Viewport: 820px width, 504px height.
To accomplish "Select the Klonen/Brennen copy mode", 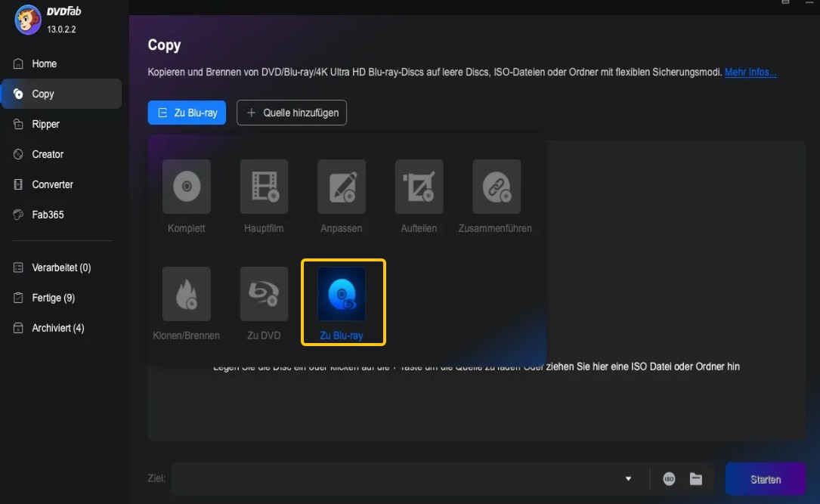I will (187, 305).
